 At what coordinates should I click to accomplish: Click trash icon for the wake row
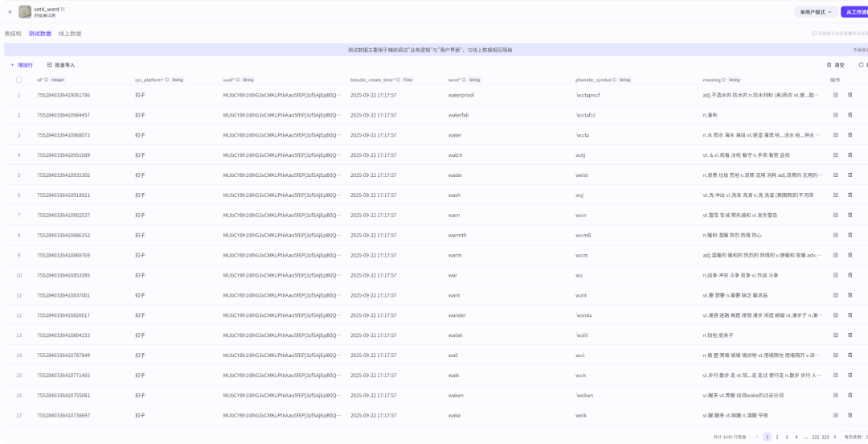click(850, 416)
